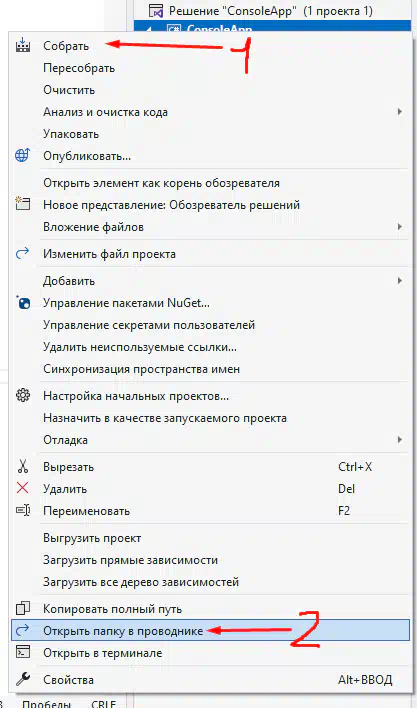The image size is (417, 708).
Task: Click the rename icon beside Переименовать
Action: [22, 511]
